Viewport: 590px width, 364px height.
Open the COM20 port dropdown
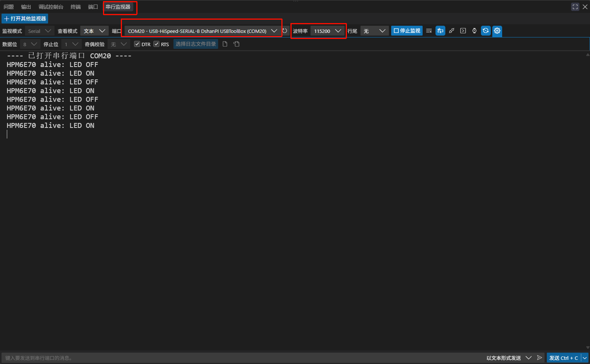[203, 31]
